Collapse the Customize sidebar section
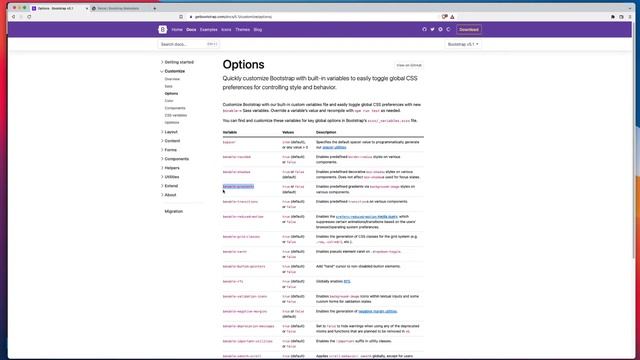640x360 pixels. (173, 71)
